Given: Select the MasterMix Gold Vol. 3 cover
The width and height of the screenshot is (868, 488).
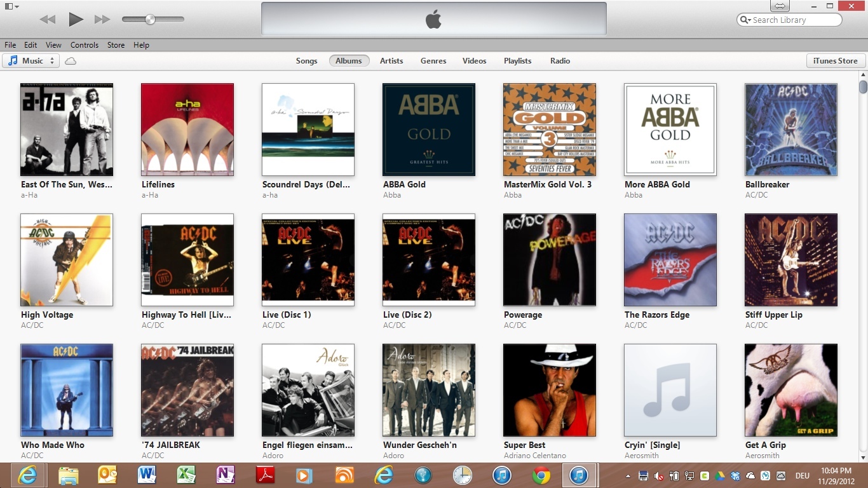Looking at the screenshot, I should coord(550,130).
